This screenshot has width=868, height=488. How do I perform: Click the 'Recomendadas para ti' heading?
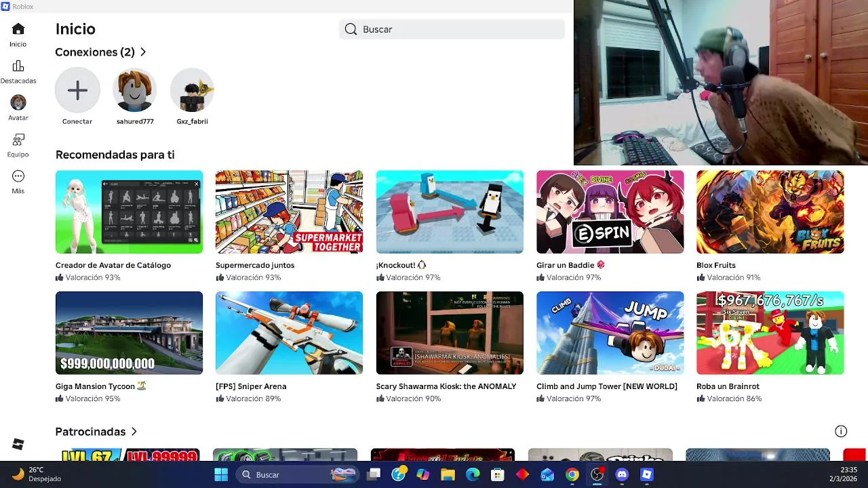click(x=115, y=155)
